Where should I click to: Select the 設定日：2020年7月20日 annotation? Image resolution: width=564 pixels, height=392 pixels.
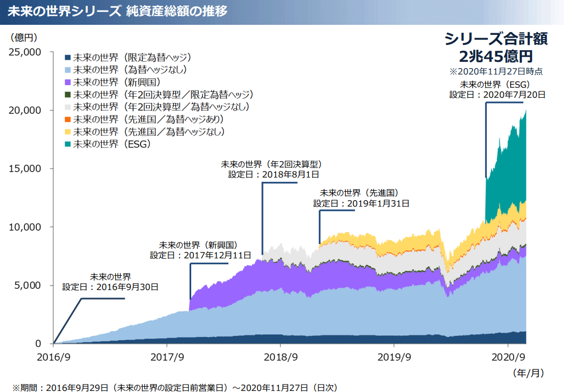coord(497,95)
